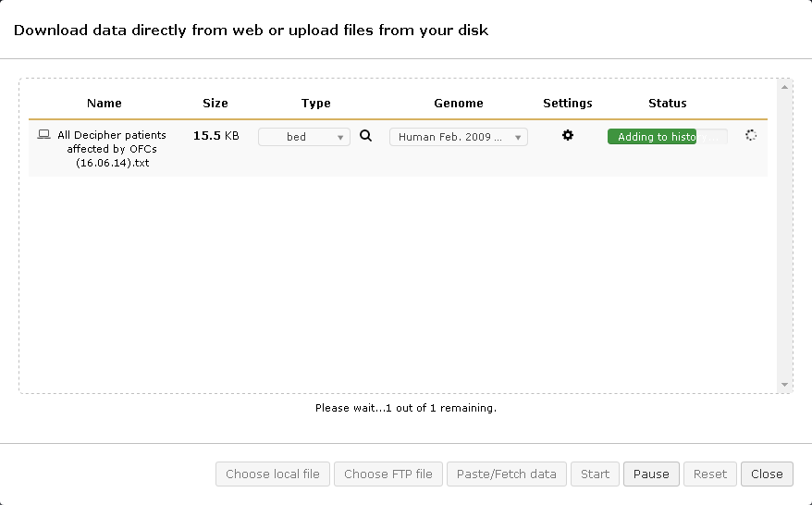The height and width of the screenshot is (505, 812).
Task: Click the laptop icon beside the file name
Action: coord(43,135)
